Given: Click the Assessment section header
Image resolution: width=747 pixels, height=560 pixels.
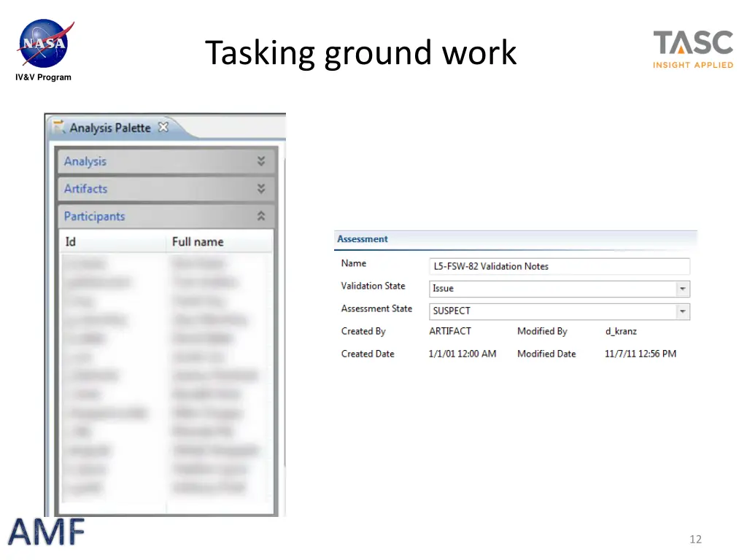Looking at the screenshot, I should (363, 239).
